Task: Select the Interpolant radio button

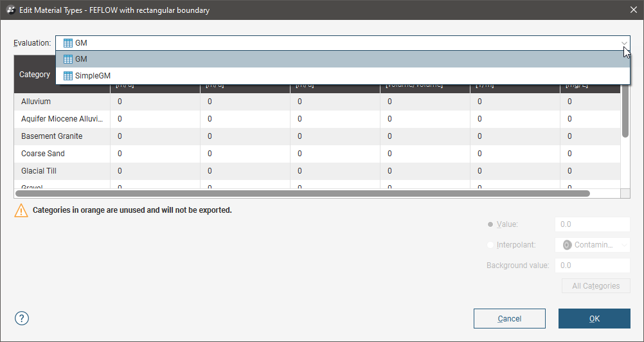Action: (x=491, y=245)
